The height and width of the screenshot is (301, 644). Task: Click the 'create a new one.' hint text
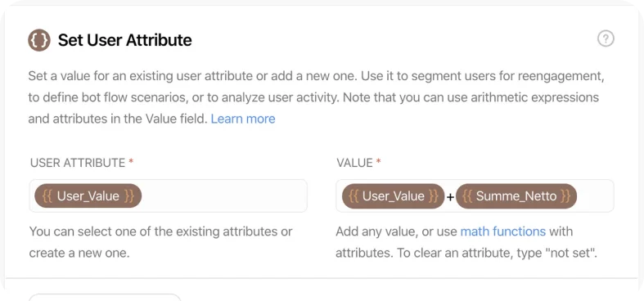[79, 253]
